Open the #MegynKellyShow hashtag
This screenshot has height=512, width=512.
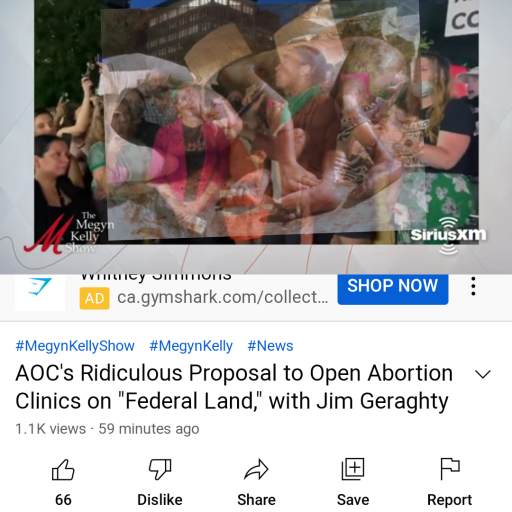click(x=75, y=346)
